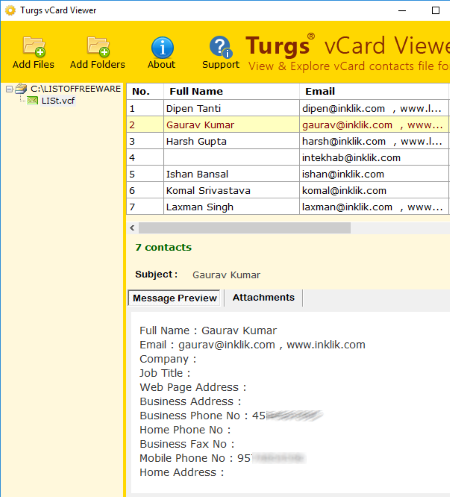Open the Support help icon
Image resolution: width=450 pixels, height=497 pixels.
tap(221, 47)
